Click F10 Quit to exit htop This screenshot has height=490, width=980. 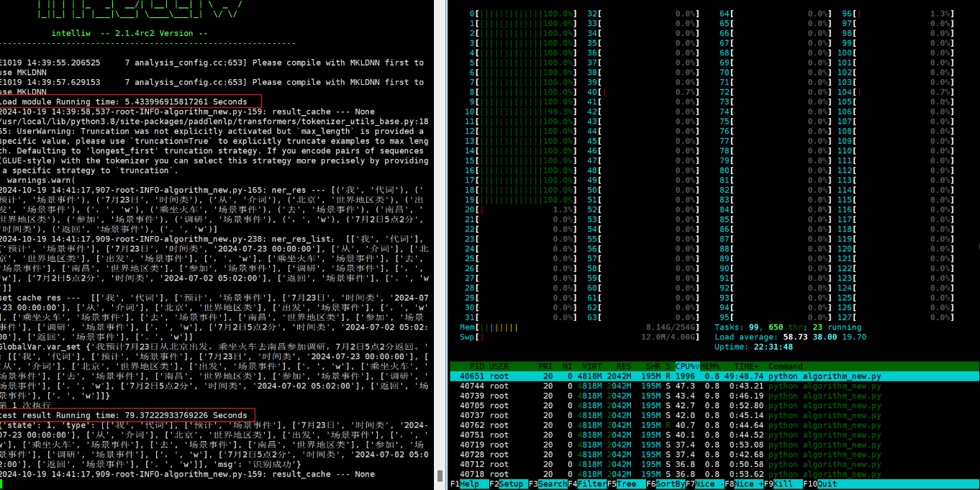(x=825, y=484)
